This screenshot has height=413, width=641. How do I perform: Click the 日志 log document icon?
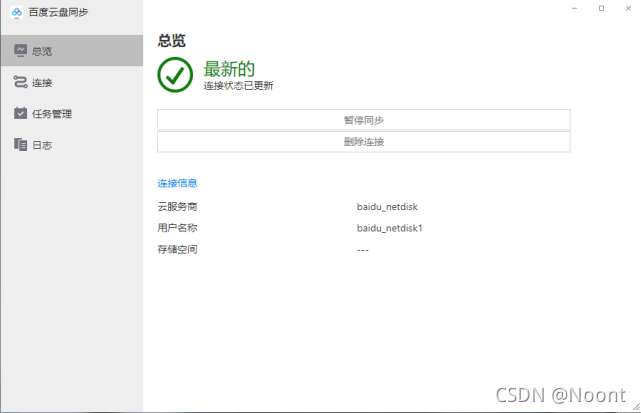click(20, 144)
